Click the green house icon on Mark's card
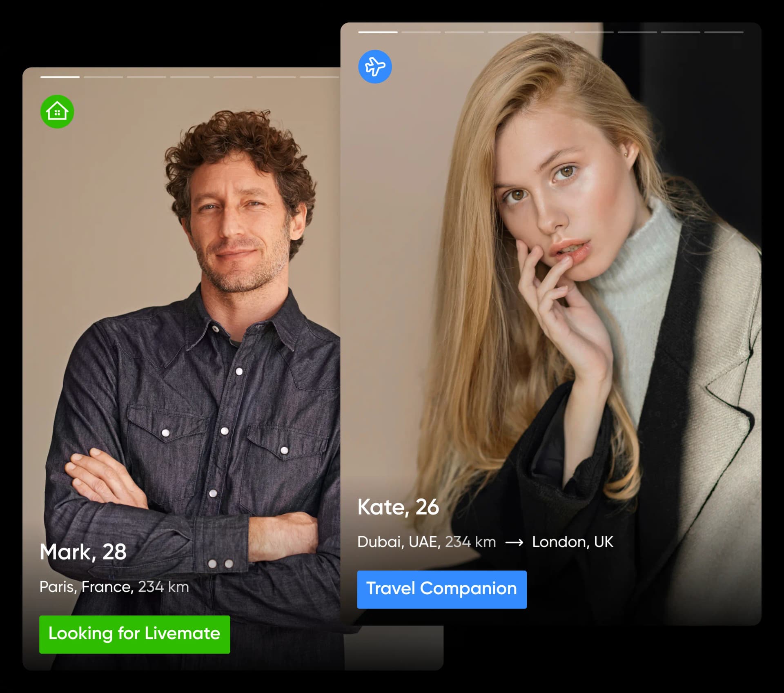 pyautogui.click(x=57, y=111)
